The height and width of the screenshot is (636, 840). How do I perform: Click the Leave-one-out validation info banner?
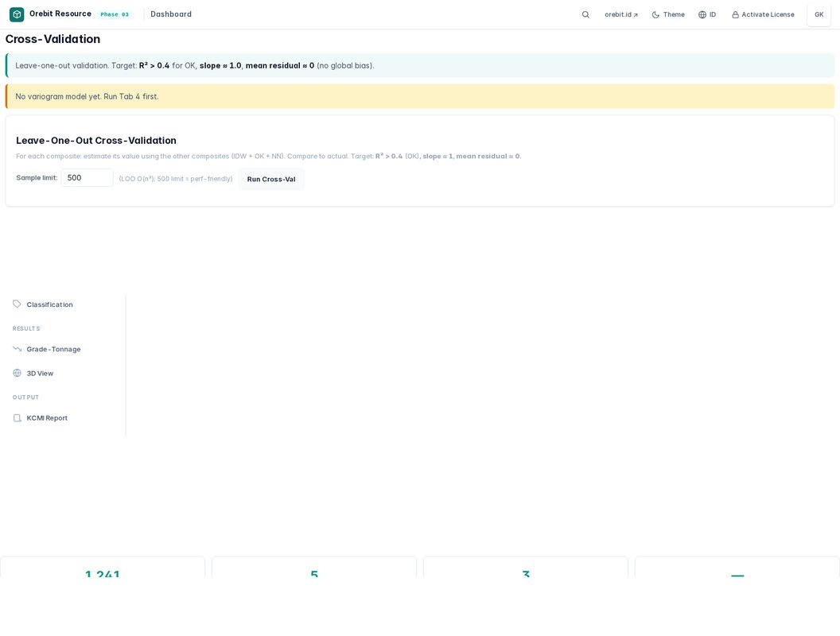[x=420, y=65]
